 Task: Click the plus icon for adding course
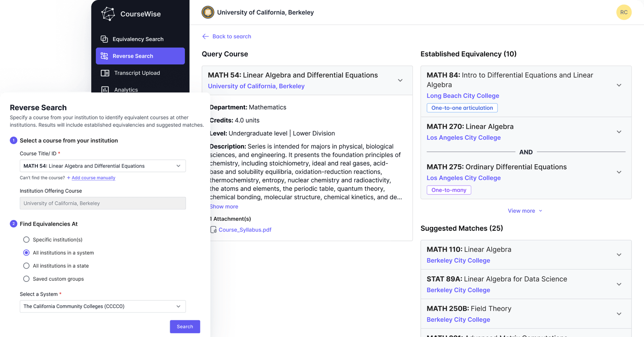[x=68, y=178]
